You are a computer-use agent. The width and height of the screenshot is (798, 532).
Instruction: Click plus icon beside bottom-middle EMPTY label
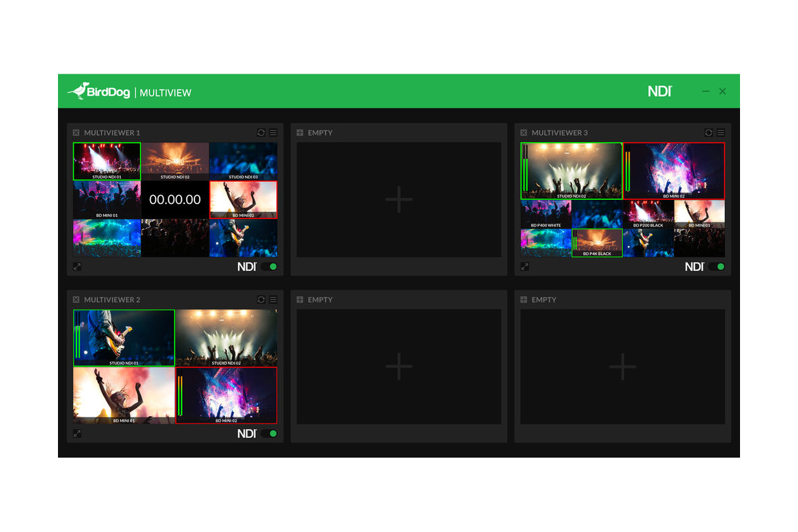300,300
